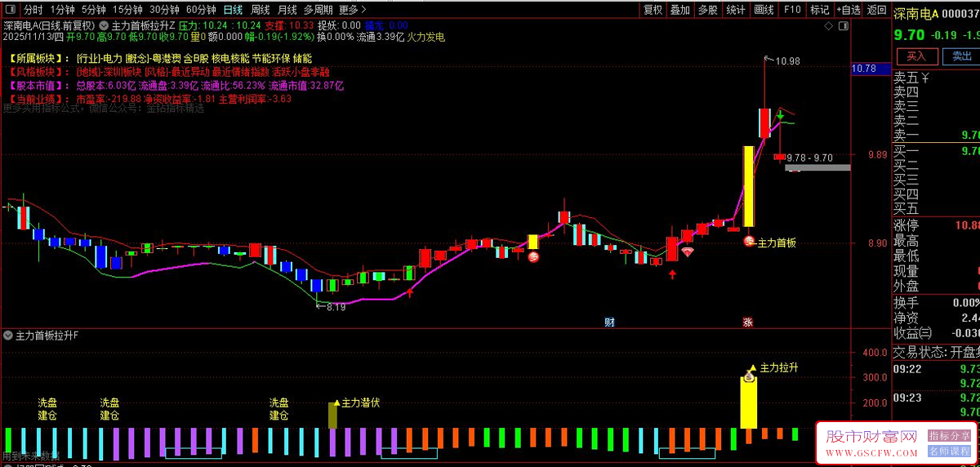Click the money bag icon on yellow bar
The image size is (980, 467).
[748, 378]
